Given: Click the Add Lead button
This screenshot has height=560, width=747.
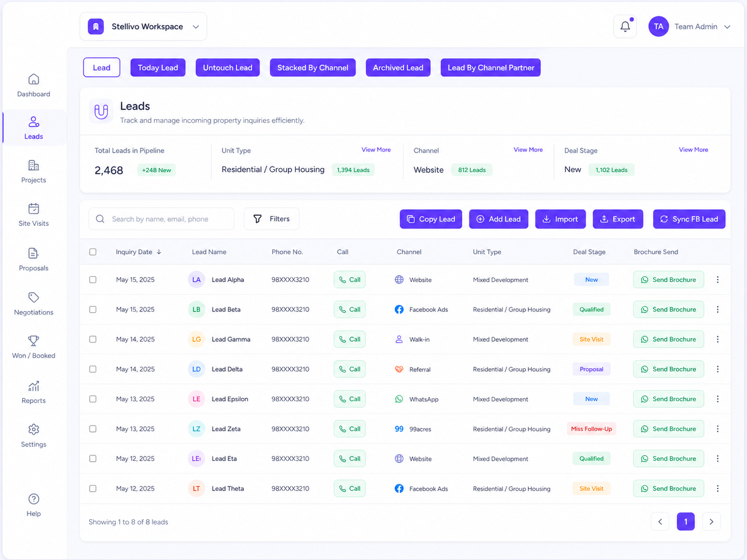Looking at the screenshot, I should click(x=498, y=219).
